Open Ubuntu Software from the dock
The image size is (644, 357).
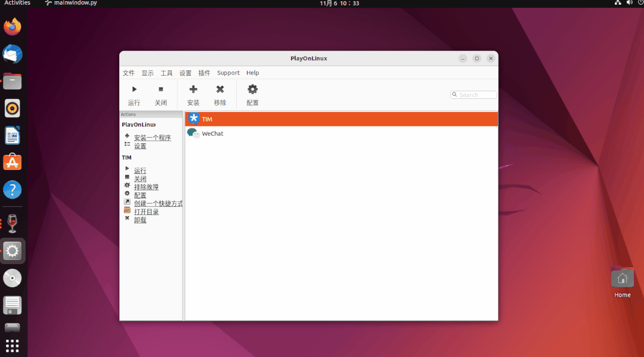13,163
